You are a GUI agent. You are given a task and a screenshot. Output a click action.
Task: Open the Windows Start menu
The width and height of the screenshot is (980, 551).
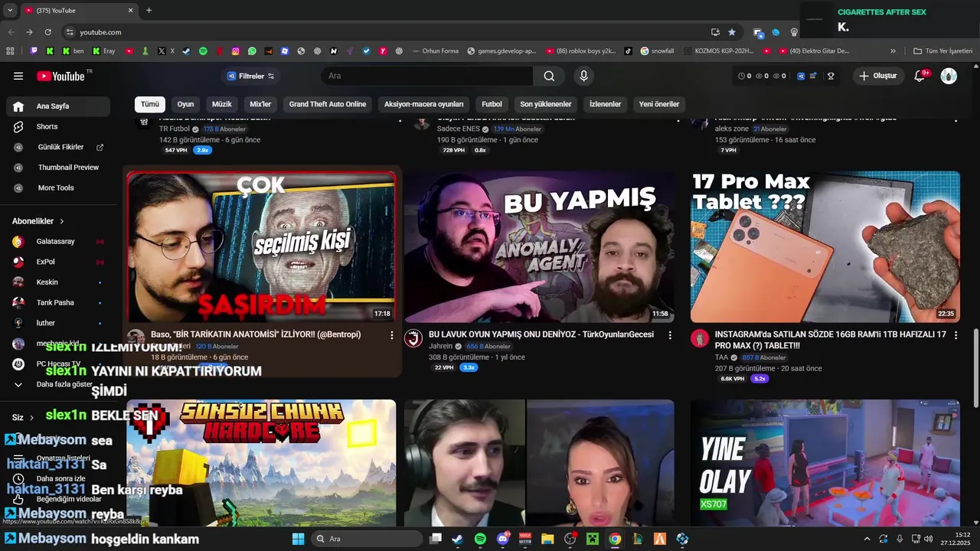point(299,539)
